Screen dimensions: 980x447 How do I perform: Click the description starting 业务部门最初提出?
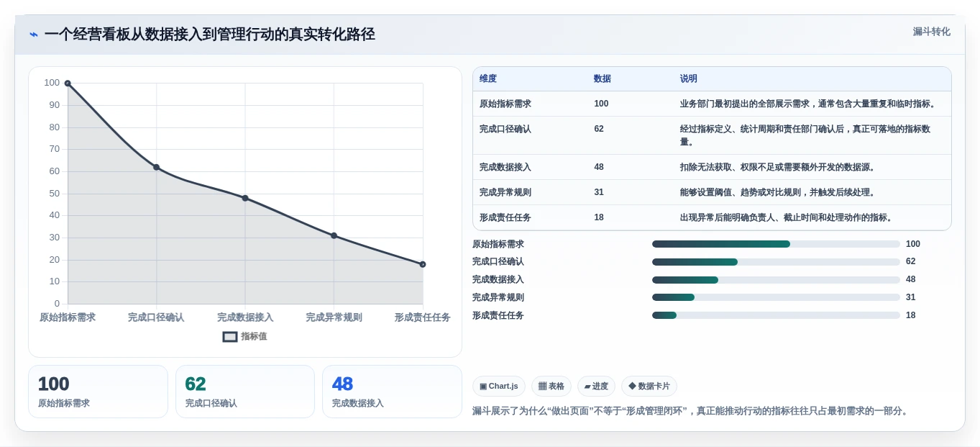coord(810,104)
